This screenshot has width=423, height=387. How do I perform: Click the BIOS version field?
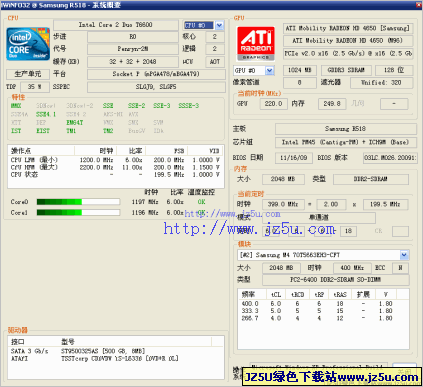pyautogui.click(x=390, y=158)
